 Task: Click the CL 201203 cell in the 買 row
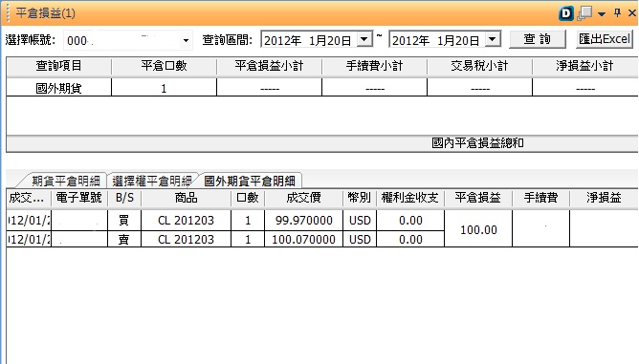tap(186, 221)
